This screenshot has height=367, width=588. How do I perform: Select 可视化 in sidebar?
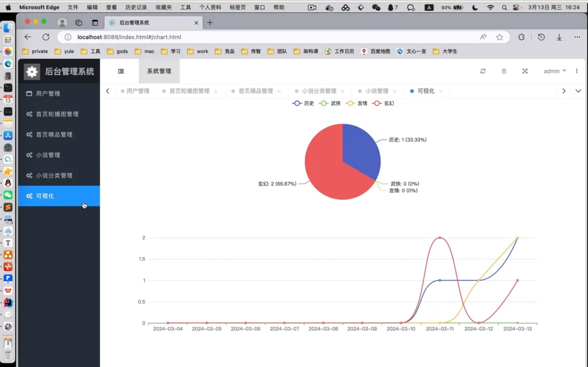click(59, 196)
